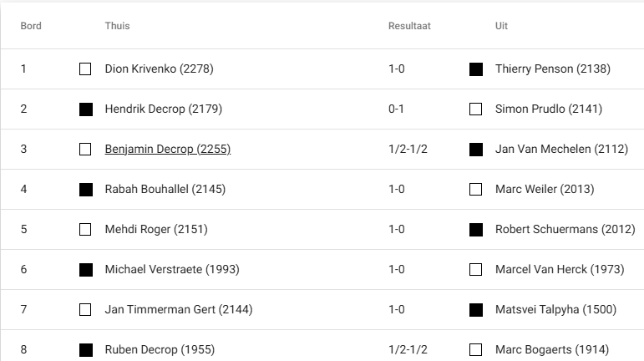Click black piece icon beside Thierry Penson
Viewport: 644px width, 361px height.
coord(476,69)
